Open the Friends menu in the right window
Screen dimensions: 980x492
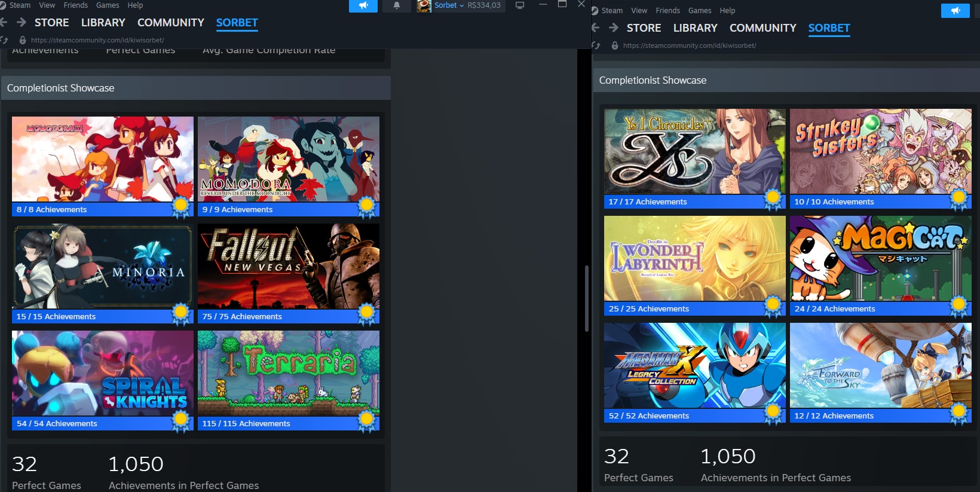tap(667, 11)
